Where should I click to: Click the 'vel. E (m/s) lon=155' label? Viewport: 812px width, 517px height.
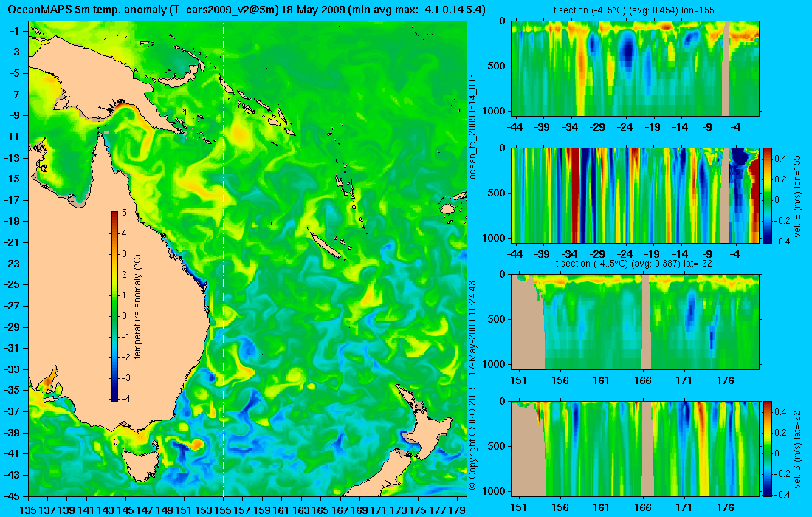(x=798, y=195)
